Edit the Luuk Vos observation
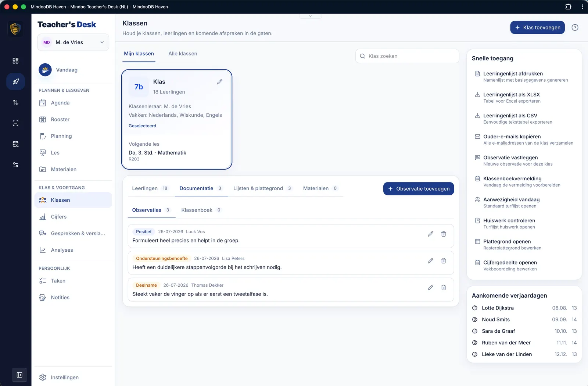588x386 pixels. tap(431, 234)
